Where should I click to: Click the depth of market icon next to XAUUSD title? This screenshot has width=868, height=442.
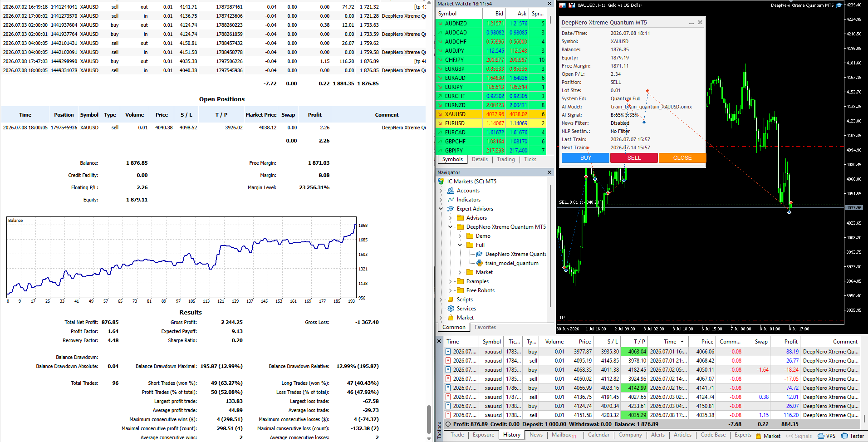click(572, 5)
